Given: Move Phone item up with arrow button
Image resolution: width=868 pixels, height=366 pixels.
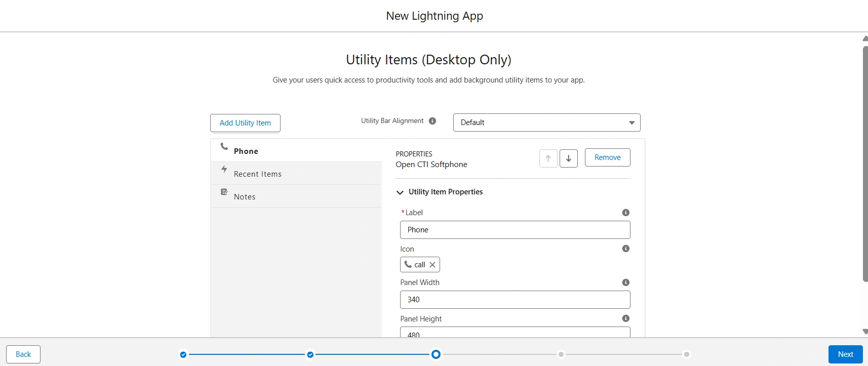Looking at the screenshot, I should coord(548,158).
